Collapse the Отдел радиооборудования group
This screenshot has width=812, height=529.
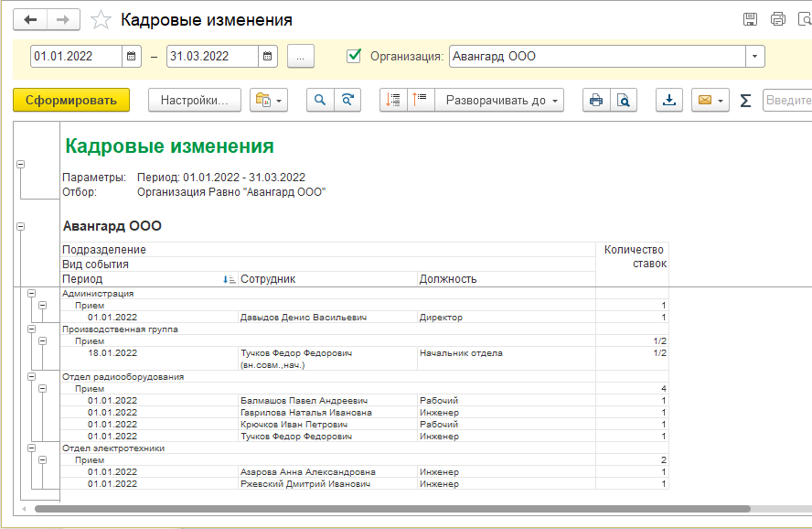pos(32,376)
